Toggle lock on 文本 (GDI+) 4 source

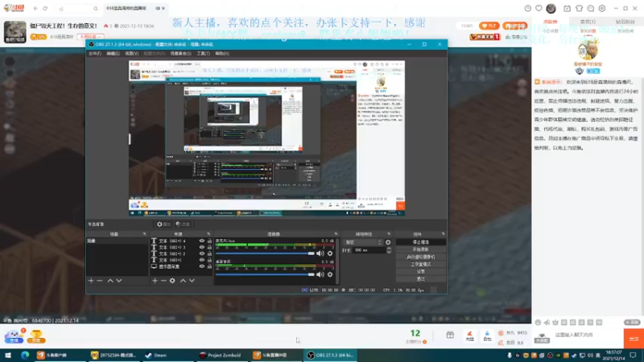(x=209, y=241)
